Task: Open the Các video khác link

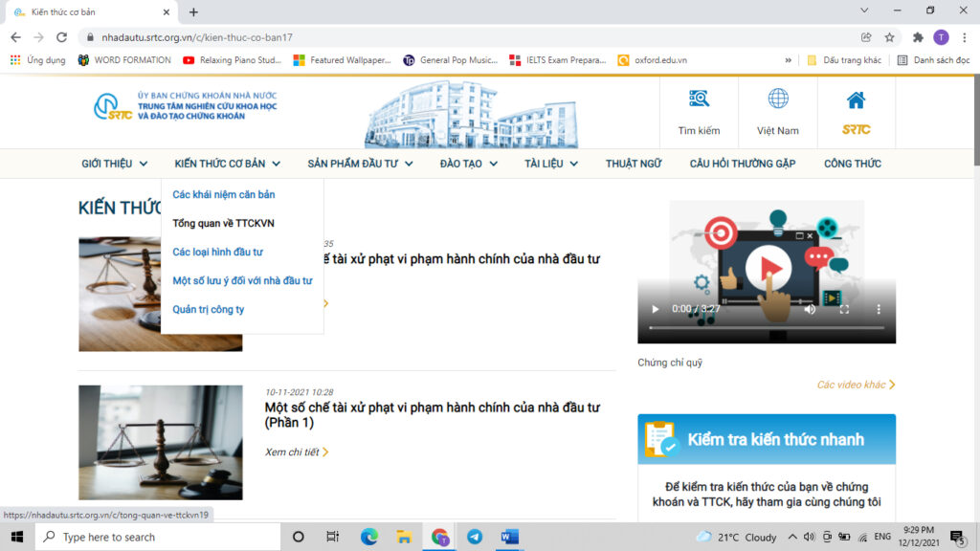Action: point(856,385)
